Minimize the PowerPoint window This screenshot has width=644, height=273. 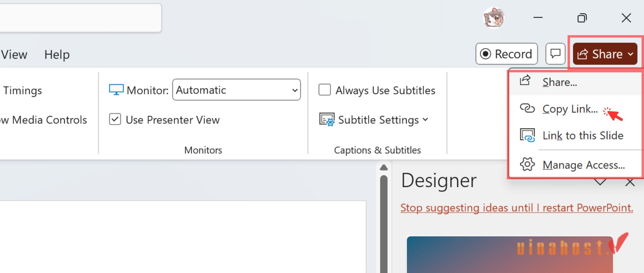pyautogui.click(x=538, y=18)
